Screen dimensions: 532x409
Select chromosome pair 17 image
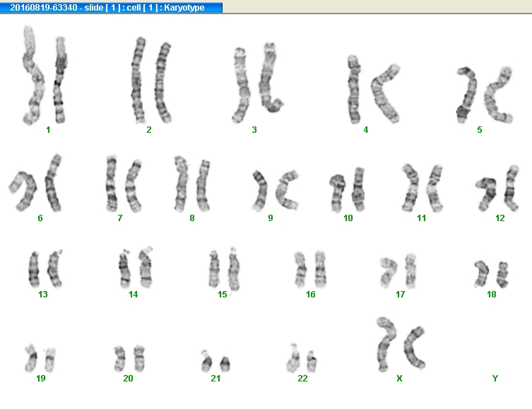pyautogui.click(x=398, y=271)
